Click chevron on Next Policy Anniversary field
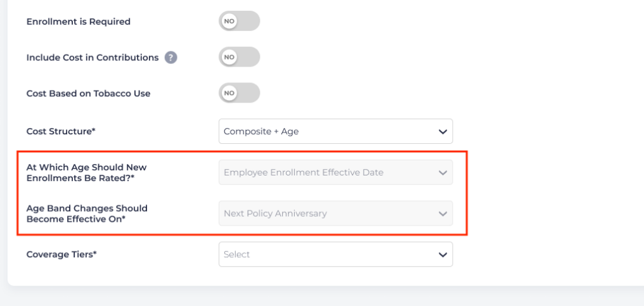The width and height of the screenshot is (644, 306). 442,214
